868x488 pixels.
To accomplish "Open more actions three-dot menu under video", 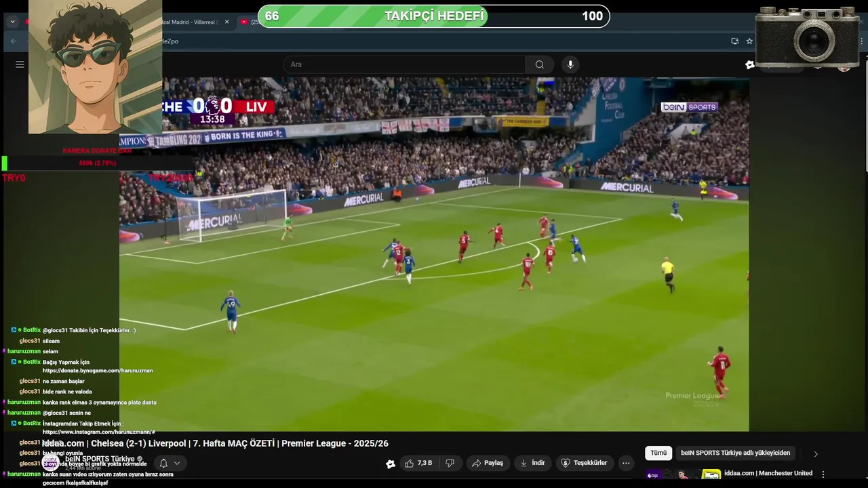I will [x=627, y=463].
